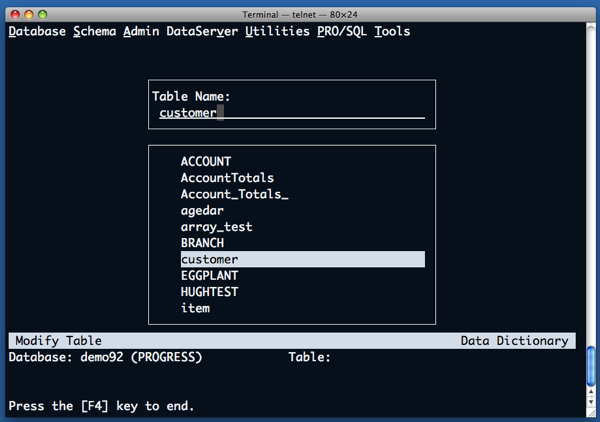
Task: Open the PRO/SQL menu
Action: click(x=342, y=31)
